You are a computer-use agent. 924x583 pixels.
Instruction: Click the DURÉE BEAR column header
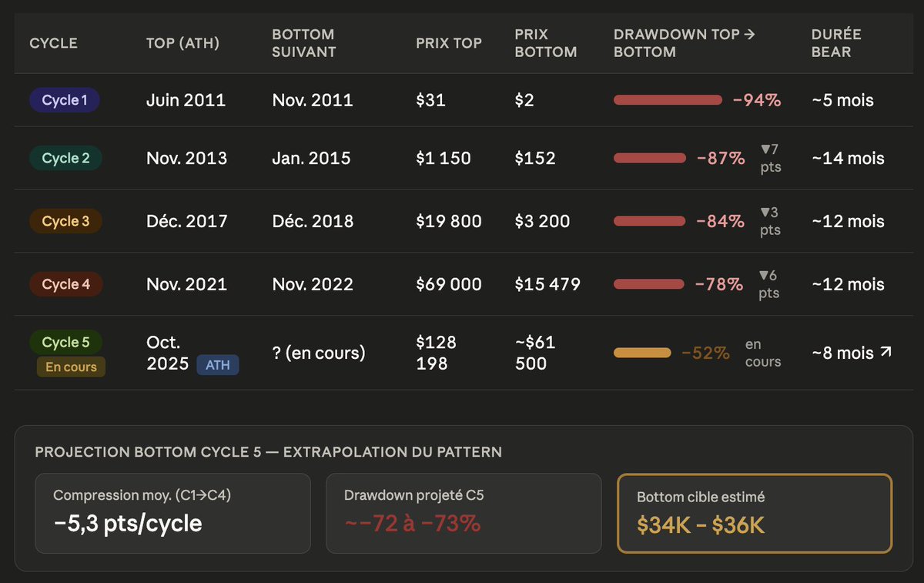coord(836,43)
